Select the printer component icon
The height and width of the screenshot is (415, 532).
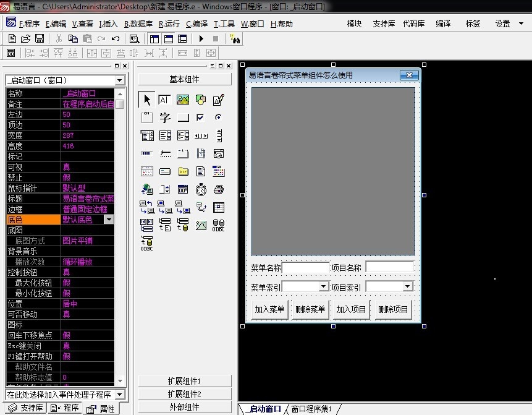click(219, 189)
